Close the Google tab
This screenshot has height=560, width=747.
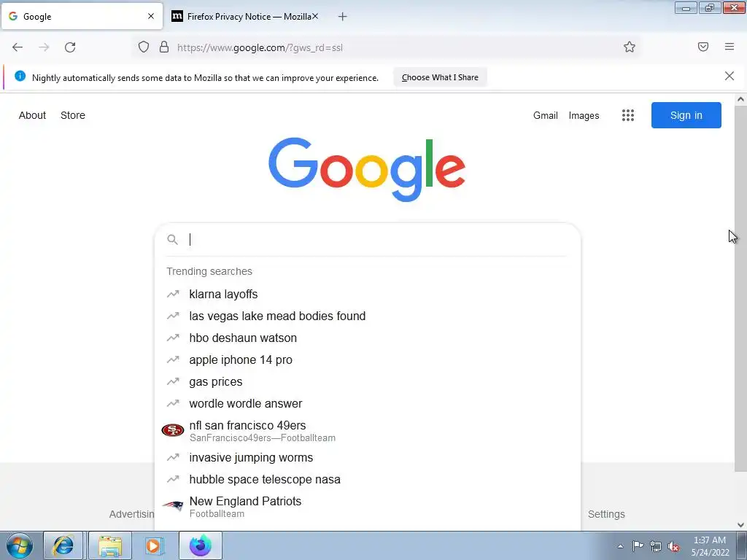coord(151,16)
